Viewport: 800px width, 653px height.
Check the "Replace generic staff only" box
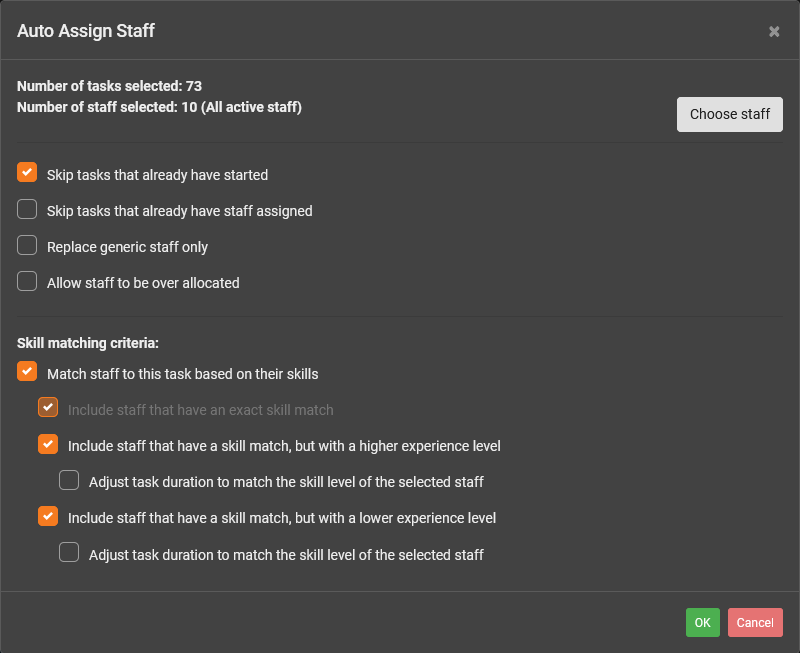pos(27,246)
